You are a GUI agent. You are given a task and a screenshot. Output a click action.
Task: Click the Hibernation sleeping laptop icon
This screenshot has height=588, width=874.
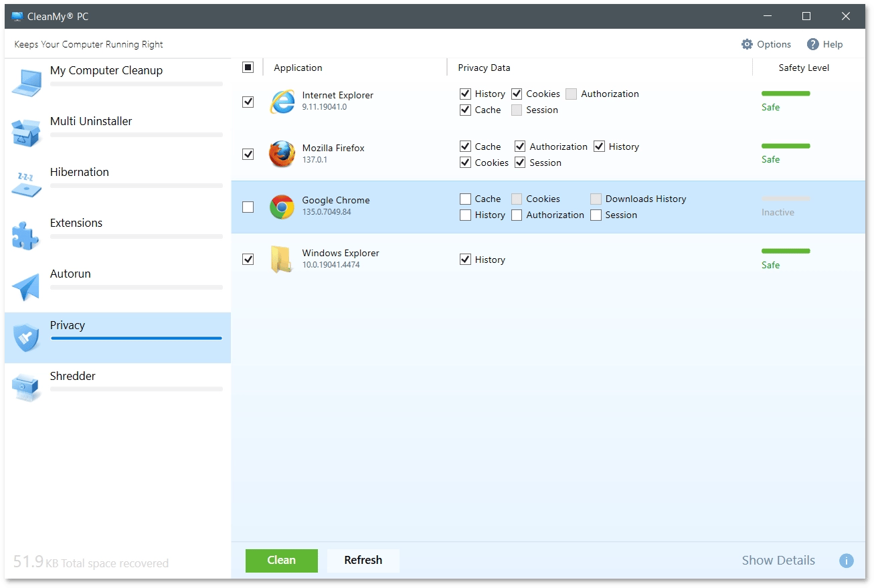click(x=27, y=184)
